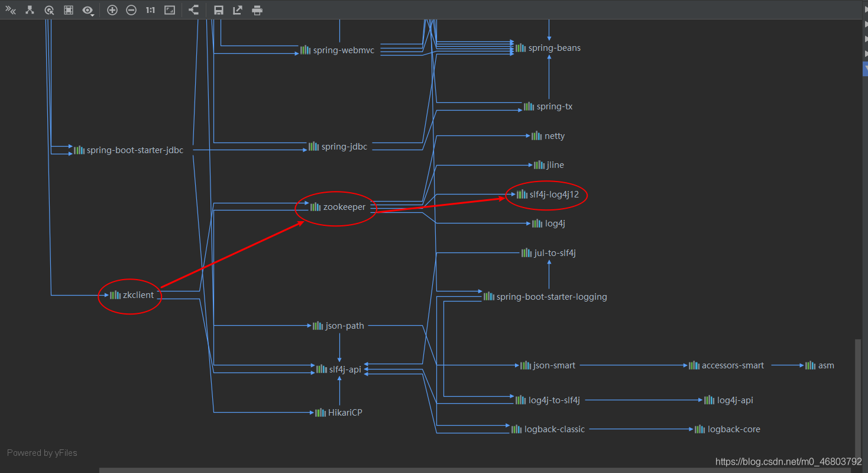Screen dimensions: 868x473
Task: Reset diagram to 1:1 actual size
Action: 151,10
